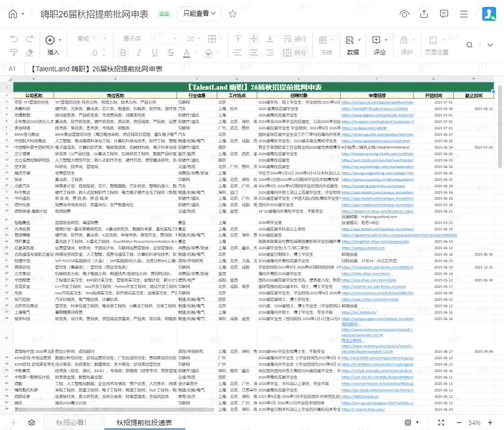504x430 pixels.
Task: Align text to bottom
Action: click(x=270, y=39)
